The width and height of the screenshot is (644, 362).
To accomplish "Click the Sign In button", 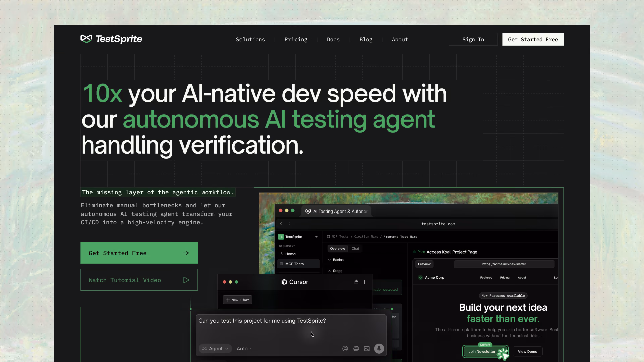I will pos(473,39).
